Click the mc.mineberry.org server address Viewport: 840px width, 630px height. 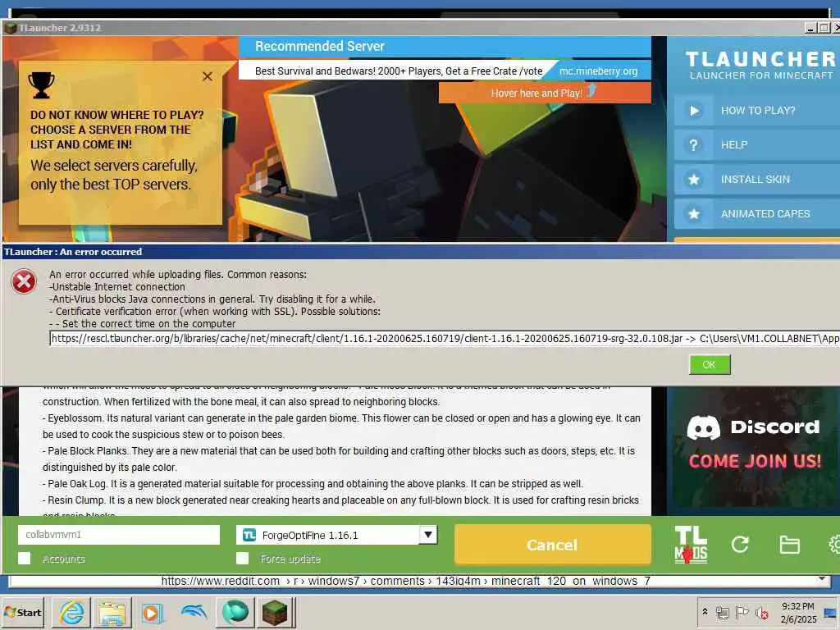[598, 71]
